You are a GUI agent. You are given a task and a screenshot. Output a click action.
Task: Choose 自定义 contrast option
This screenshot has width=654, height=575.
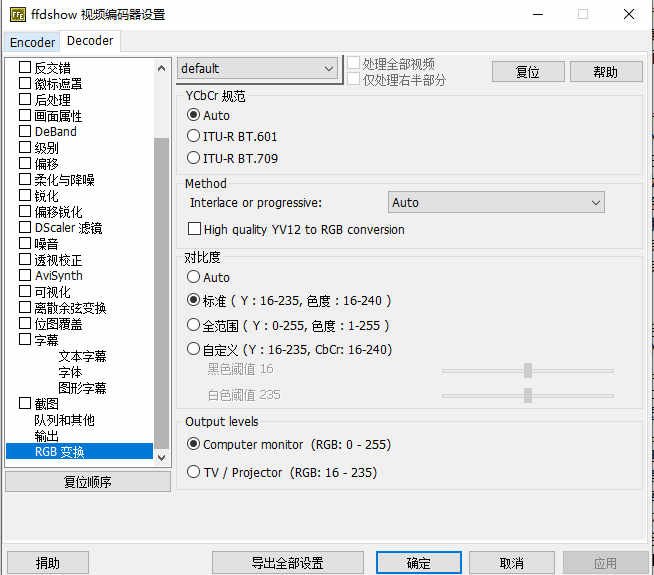click(x=193, y=349)
